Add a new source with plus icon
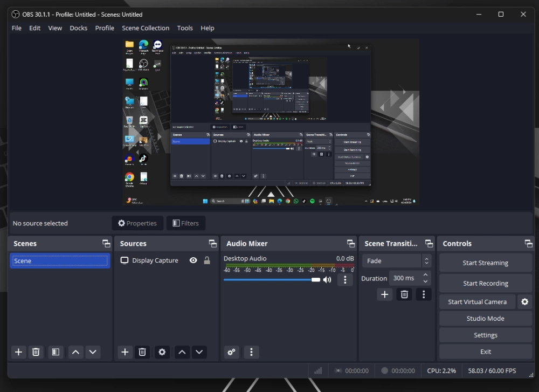539x392 pixels. click(125, 352)
